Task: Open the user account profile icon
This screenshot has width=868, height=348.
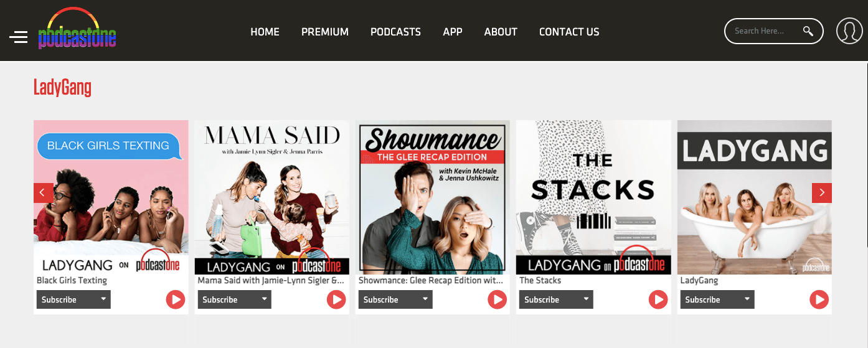Action: 849,31
